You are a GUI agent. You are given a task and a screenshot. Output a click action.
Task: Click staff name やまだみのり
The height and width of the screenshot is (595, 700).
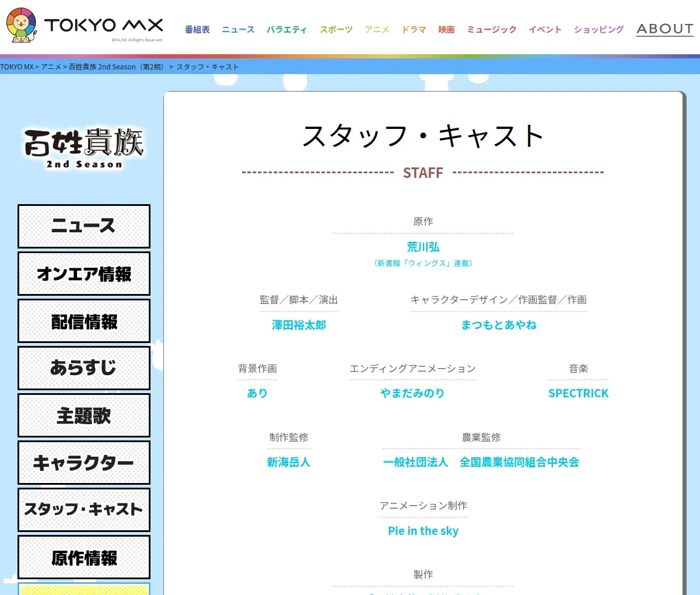pyautogui.click(x=412, y=393)
